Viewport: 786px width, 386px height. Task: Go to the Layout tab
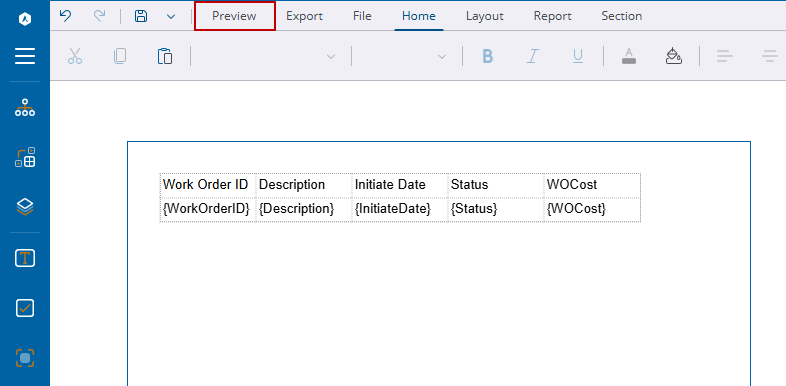pos(485,16)
